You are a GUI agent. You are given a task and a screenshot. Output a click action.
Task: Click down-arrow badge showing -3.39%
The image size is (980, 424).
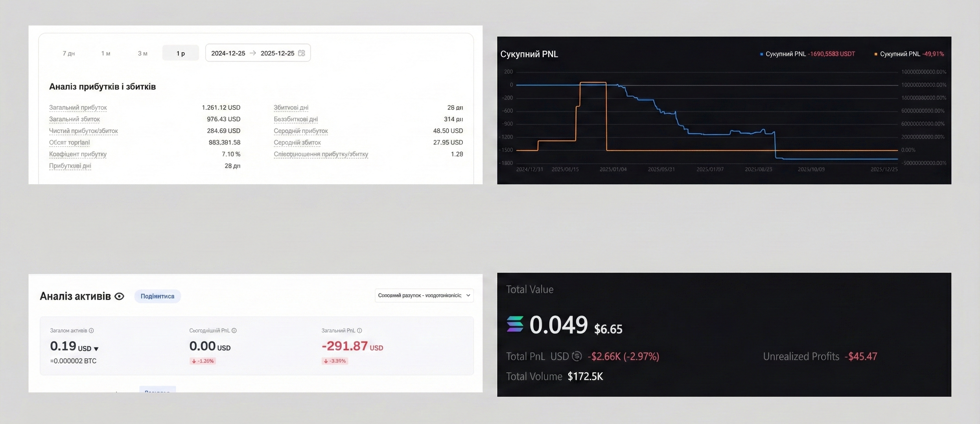(x=335, y=361)
